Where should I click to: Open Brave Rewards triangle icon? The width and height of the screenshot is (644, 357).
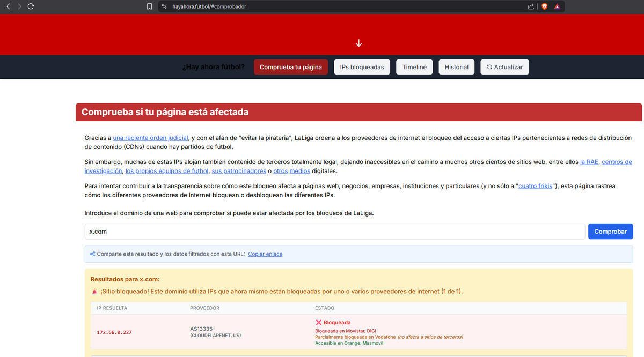[557, 6]
